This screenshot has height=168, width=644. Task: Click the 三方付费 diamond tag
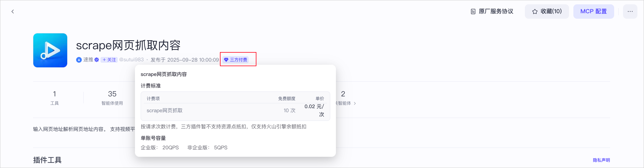click(235, 60)
